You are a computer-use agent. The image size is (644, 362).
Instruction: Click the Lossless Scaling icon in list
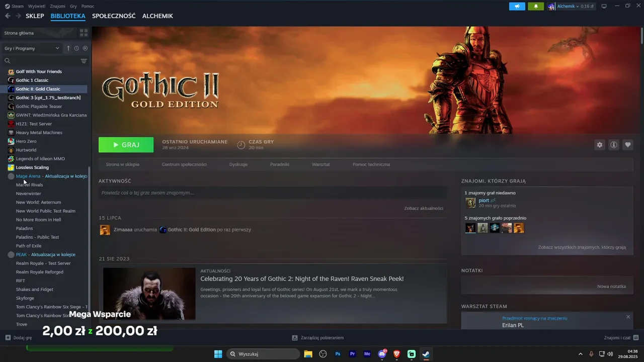(x=11, y=167)
